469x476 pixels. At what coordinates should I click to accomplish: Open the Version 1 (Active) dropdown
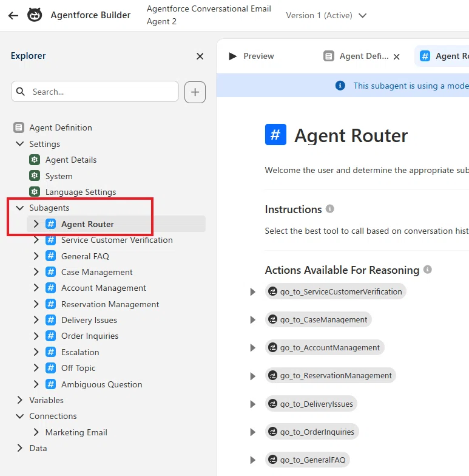click(326, 15)
